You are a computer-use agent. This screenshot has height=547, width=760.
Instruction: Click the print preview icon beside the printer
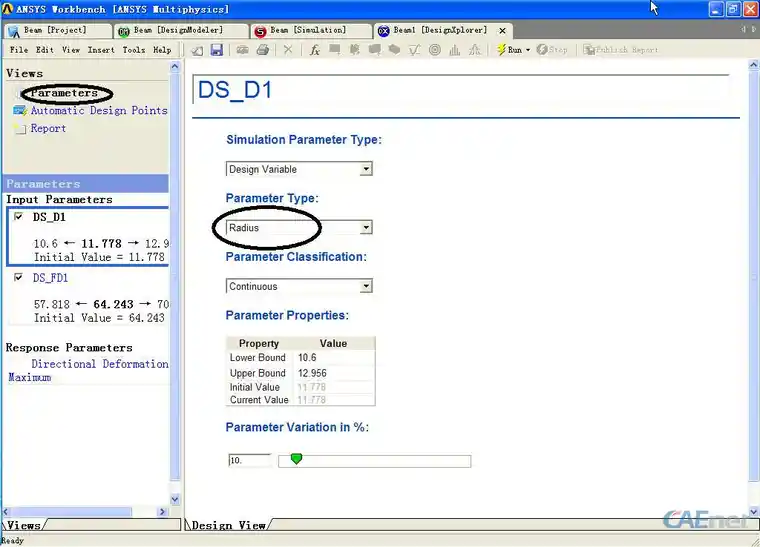pos(242,49)
